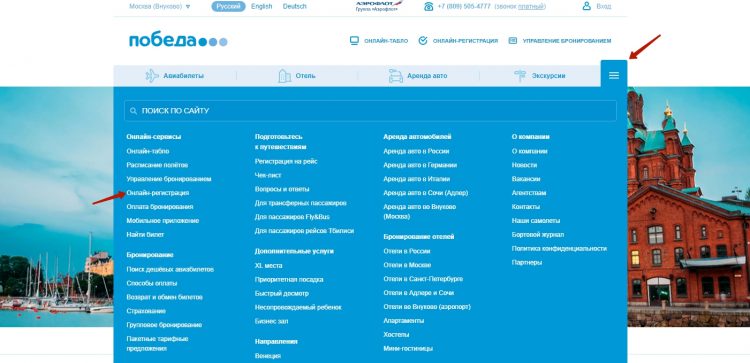Click the Управление бронированием header icon
750x363 pixels.
(513, 41)
